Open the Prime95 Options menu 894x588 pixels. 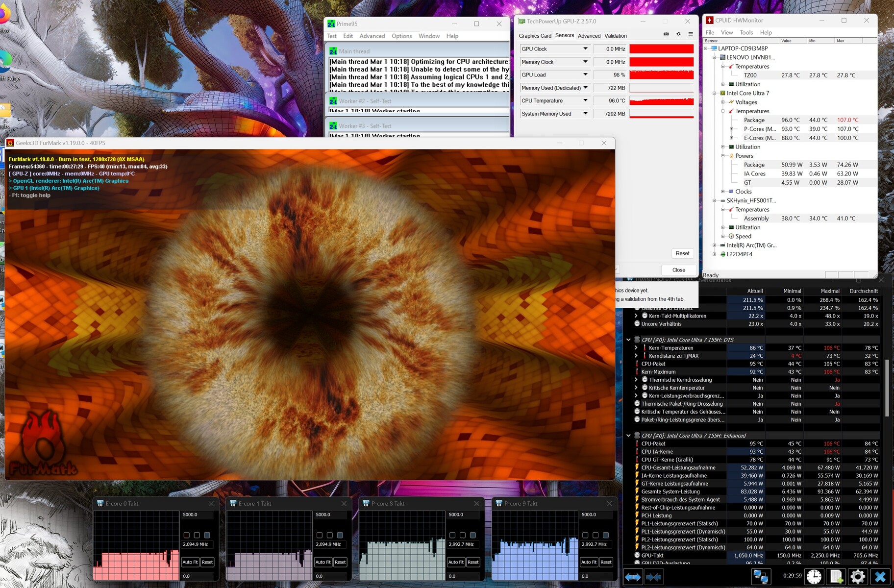click(x=401, y=36)
